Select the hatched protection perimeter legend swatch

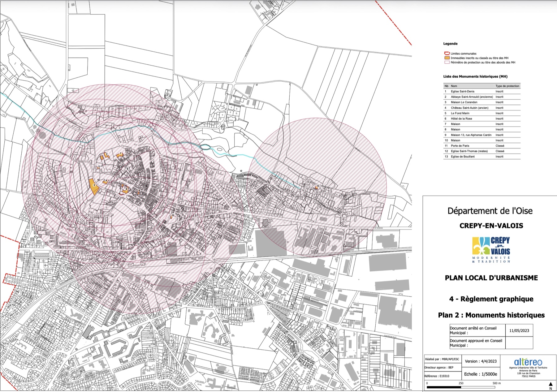click(x=447, y=62)
